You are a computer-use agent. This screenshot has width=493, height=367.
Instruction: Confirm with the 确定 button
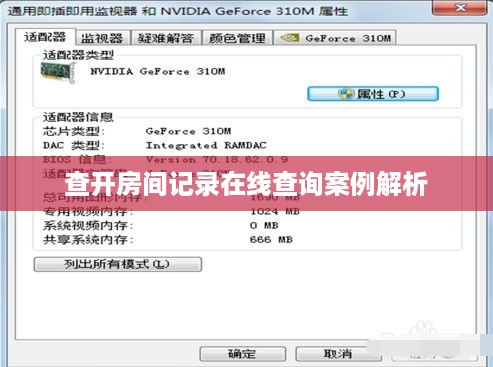242,354
